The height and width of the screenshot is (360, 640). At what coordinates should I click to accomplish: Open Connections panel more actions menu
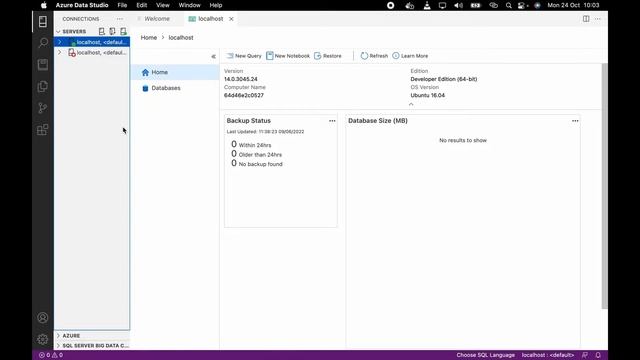point(120,19)
